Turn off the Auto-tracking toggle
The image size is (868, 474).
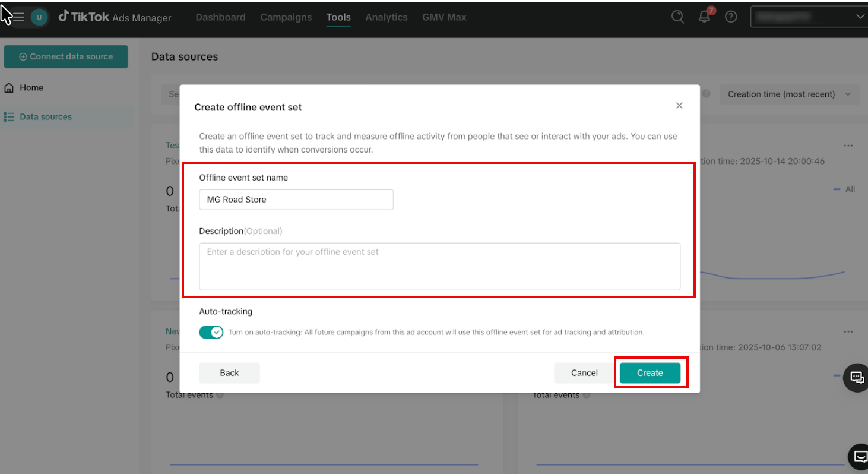tap(211, 332)
